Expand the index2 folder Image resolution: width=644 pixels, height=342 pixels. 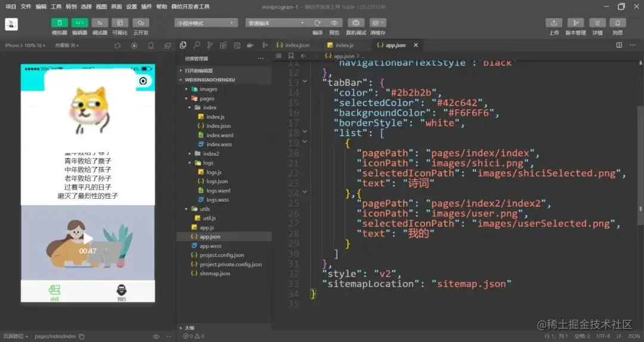point(210,154)
